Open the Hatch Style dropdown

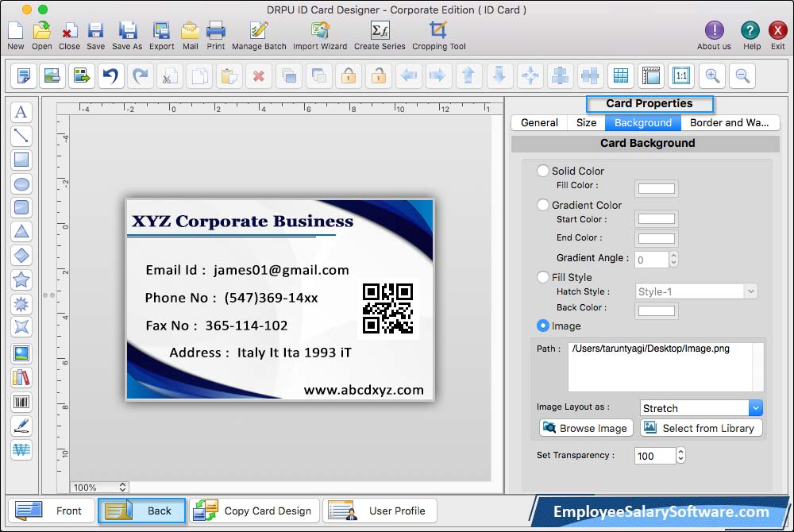(x=696, y=291)
